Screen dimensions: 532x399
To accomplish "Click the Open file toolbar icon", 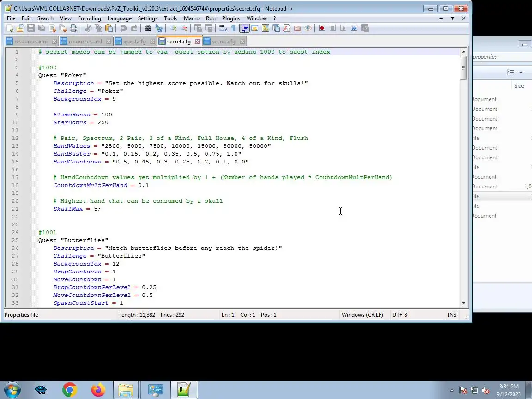I will (x=20, y=28).
